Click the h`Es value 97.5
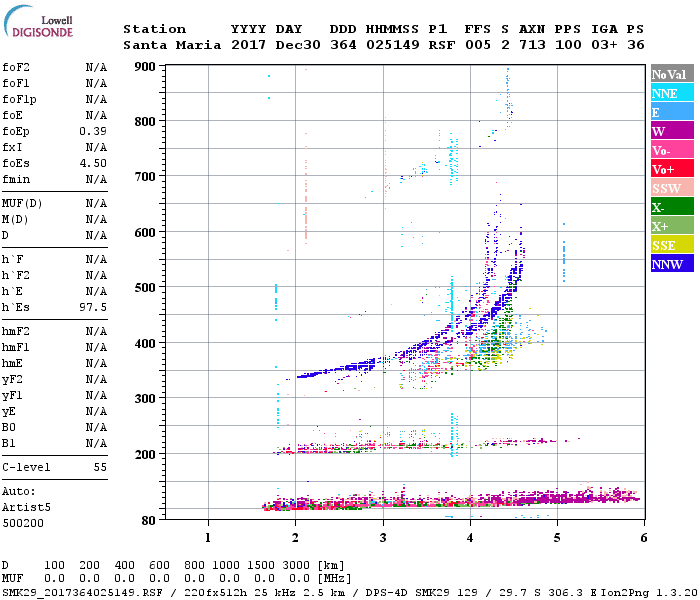The image size is (700, 600). click(x=93, y=307)
